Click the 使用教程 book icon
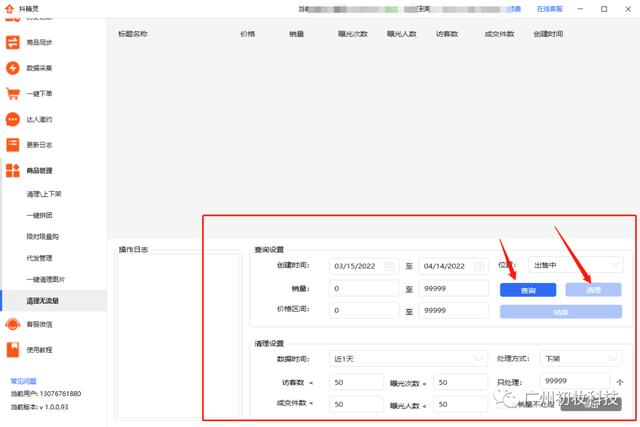 13,350
